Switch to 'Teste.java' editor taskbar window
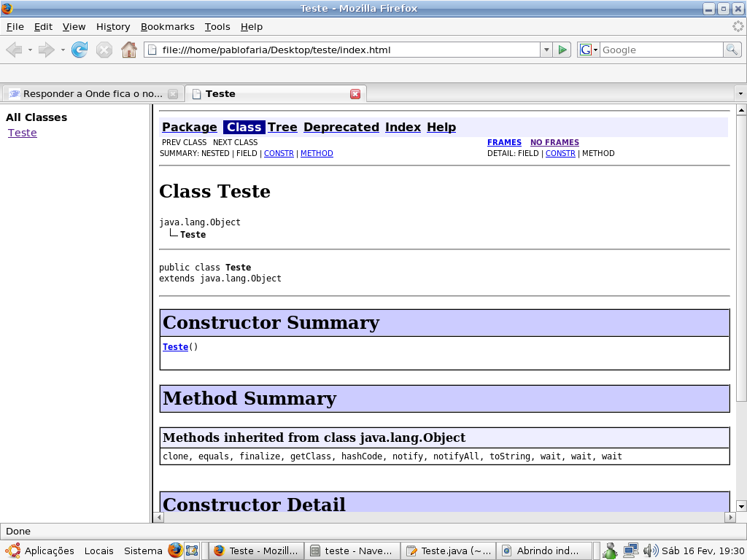This screenshot has height=560, width=747. click(x=449, y=551)
